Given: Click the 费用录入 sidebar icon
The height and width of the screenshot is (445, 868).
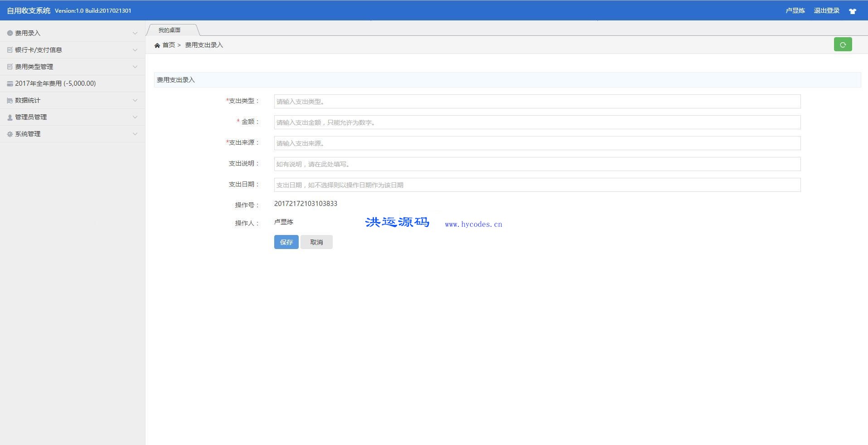Looking at the screenshot, I should 10,33.
